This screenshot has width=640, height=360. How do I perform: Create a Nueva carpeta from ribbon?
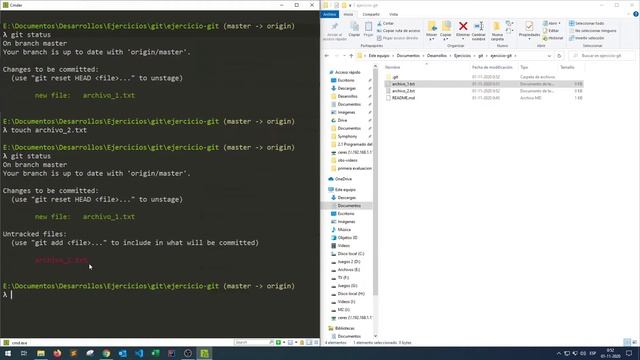point(497,31)
